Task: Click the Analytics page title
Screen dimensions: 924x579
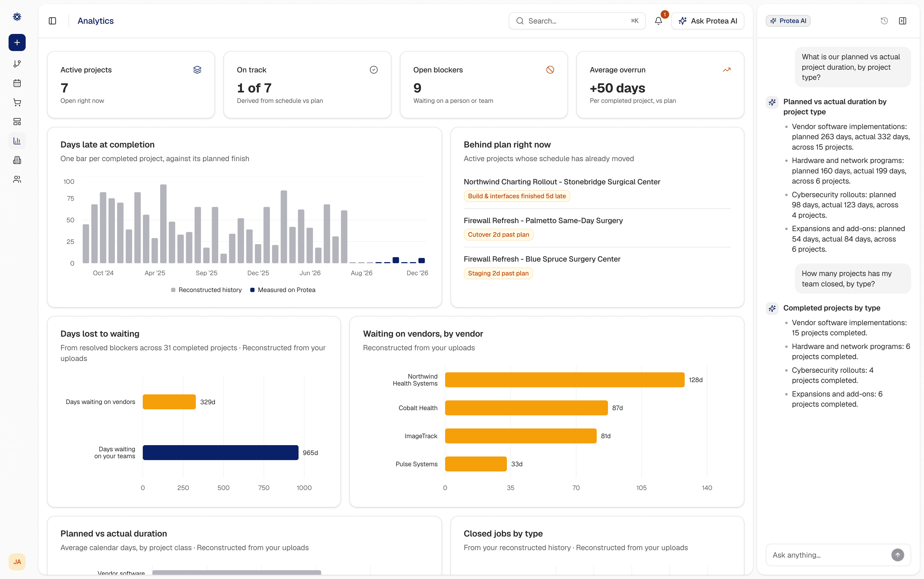Action: click(x=95, y=21)
